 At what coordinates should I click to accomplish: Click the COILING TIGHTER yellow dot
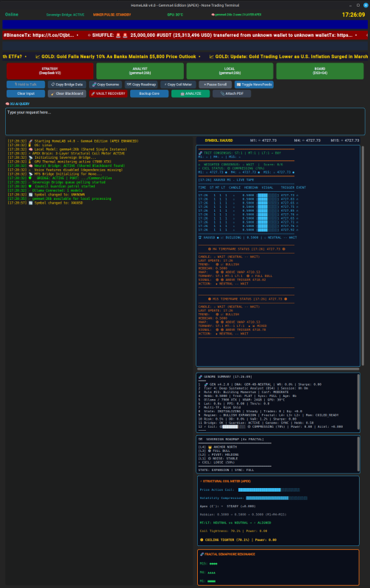point(202,540)
